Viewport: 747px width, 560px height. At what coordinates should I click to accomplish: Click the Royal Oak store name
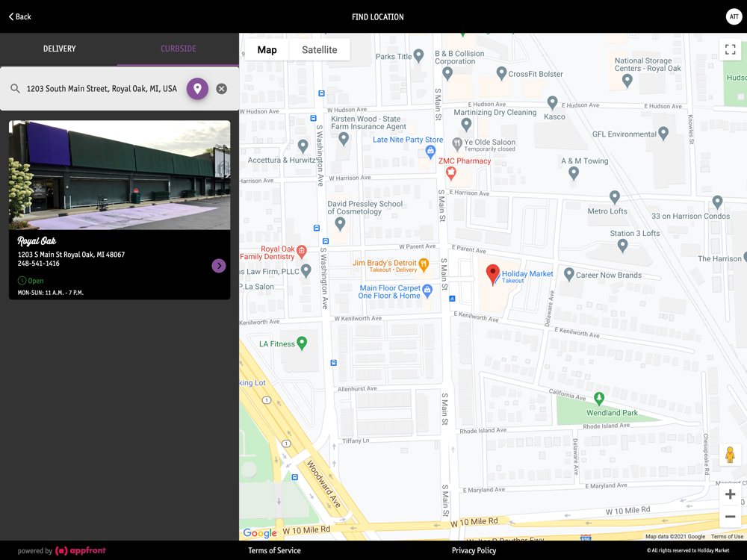[37, 241]
